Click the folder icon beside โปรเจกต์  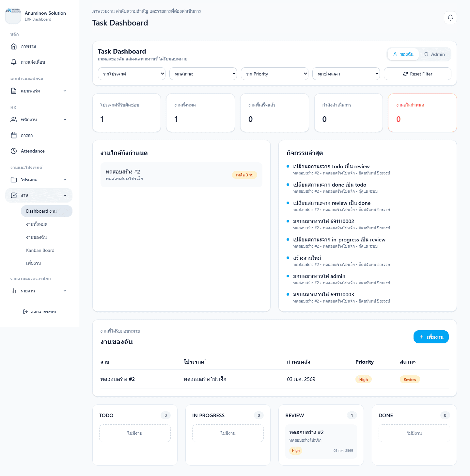[14, 180]
